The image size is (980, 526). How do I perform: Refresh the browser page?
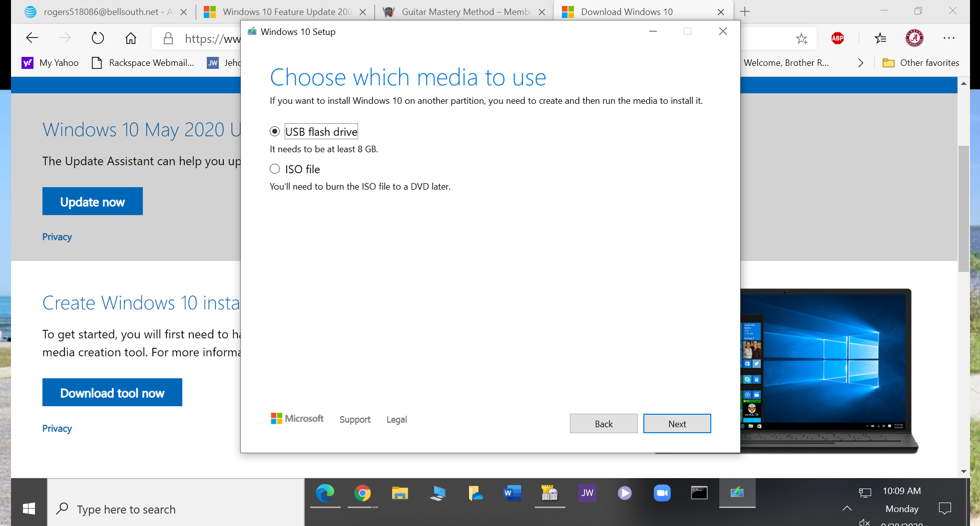[98, 38]
